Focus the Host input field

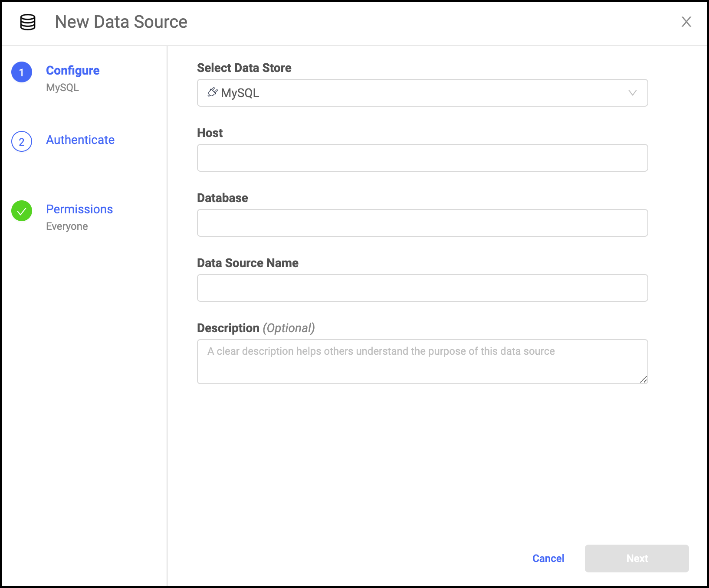tap(422, 158)
